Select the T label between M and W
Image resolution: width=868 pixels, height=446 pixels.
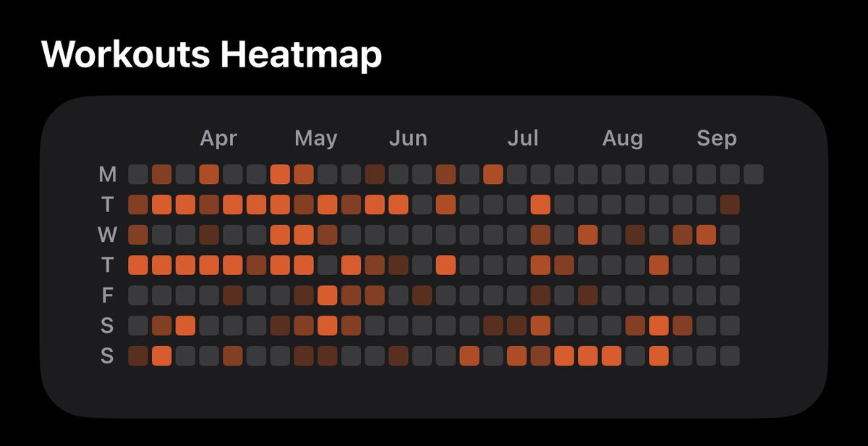pos(107,205)
